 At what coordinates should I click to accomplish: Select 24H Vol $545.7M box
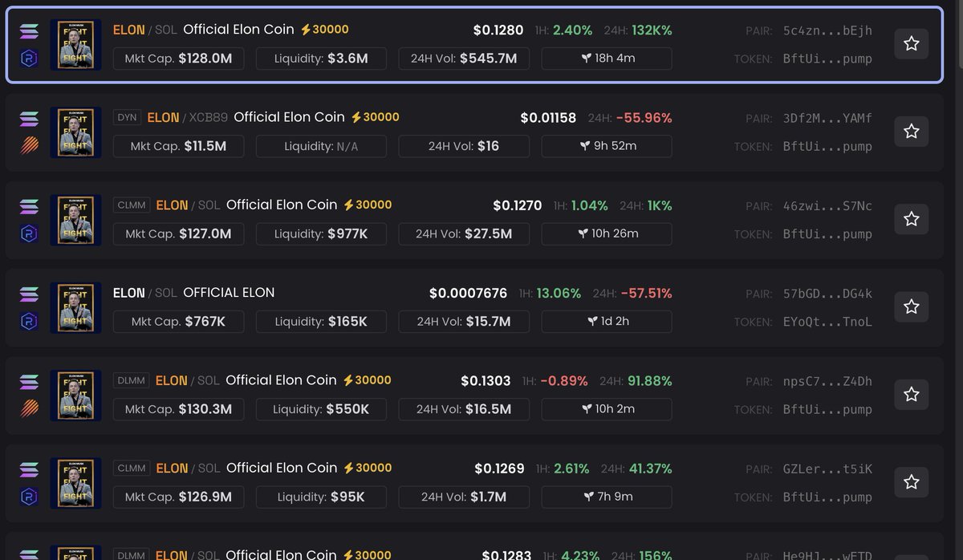tap(464, 59)
